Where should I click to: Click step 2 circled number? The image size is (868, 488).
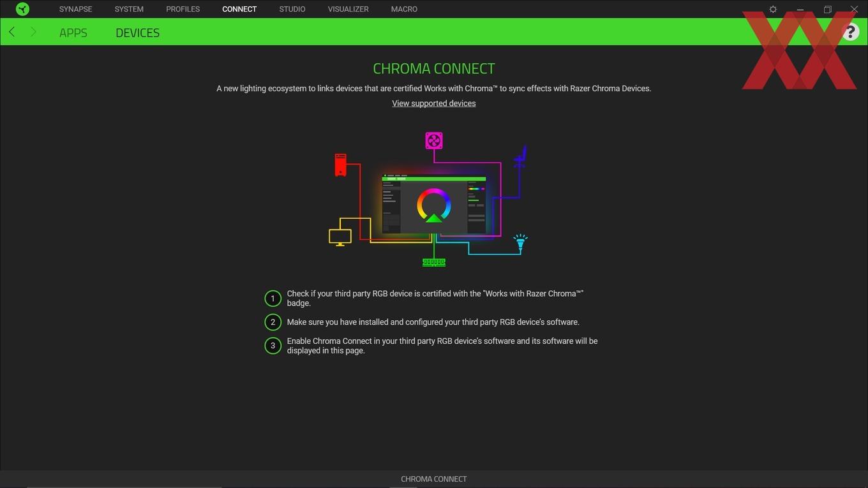point(273,322)
